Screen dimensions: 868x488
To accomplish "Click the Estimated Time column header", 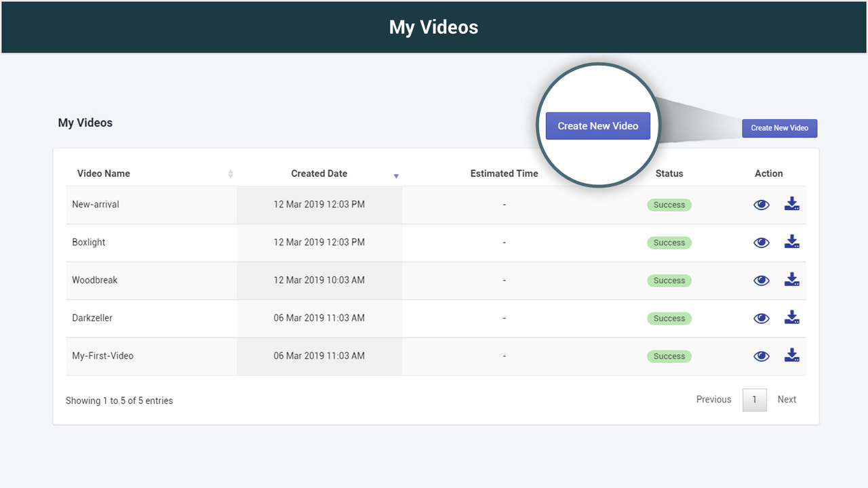I will (504, 174).
